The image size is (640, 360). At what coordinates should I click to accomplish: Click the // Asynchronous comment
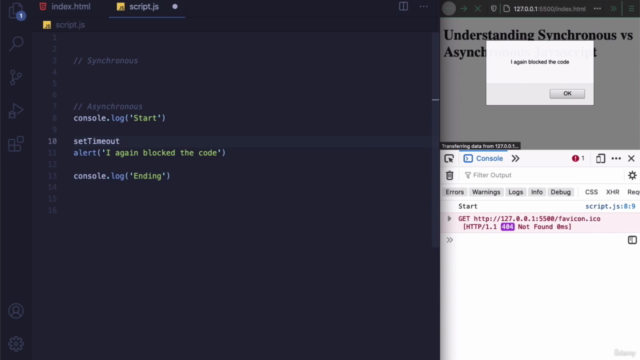point(108,107)
